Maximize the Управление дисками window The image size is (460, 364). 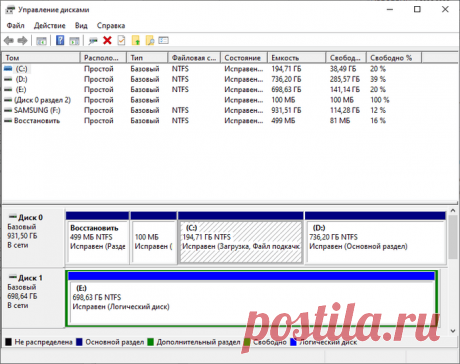pyautogui.click(x=417, y=9)
